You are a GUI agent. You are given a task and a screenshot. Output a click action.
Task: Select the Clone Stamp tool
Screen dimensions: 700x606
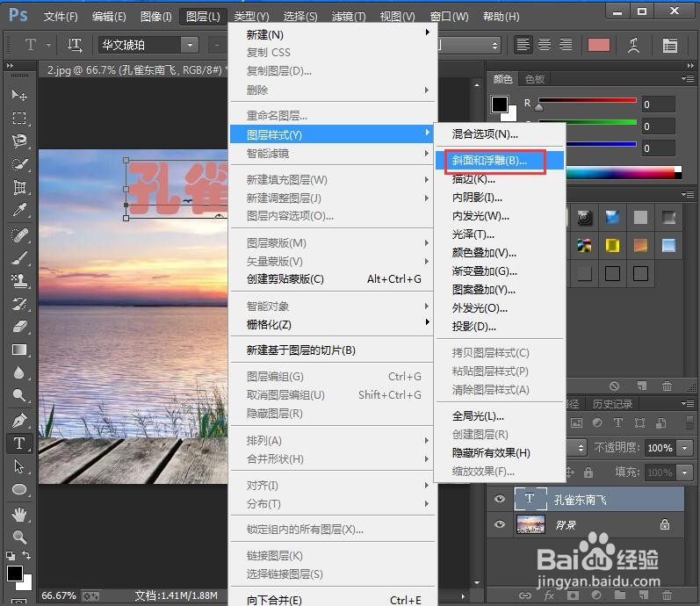pyautogui.click(x=18, y=280)
